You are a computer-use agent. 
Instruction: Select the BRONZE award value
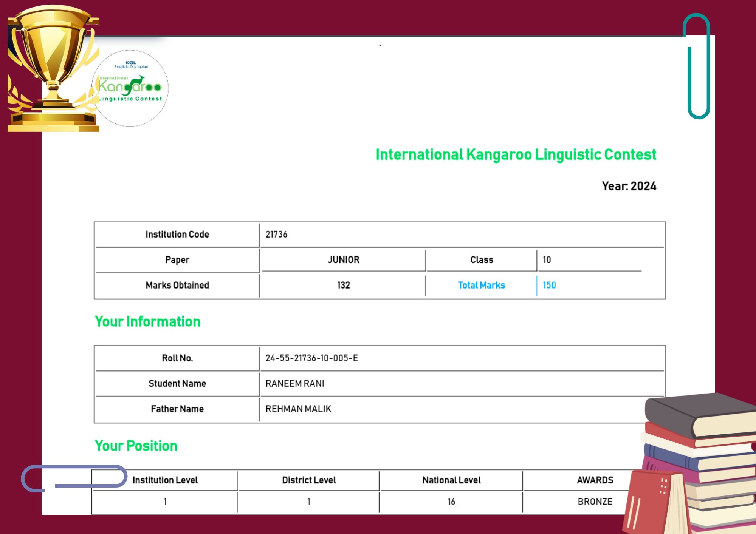click(595, 502)
